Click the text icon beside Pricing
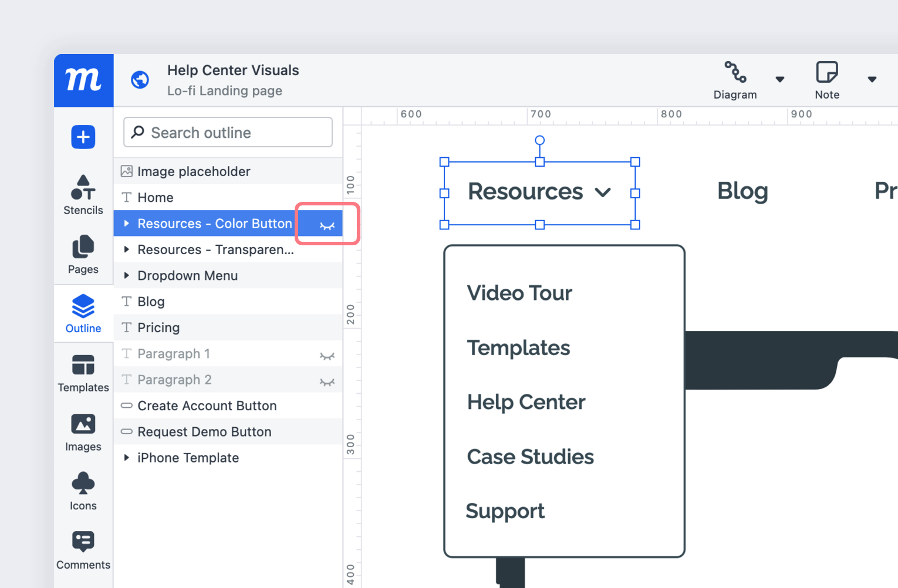 pos(126,327)
